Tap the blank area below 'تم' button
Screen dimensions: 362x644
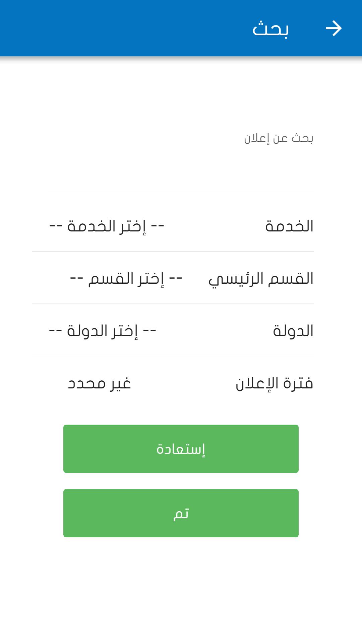pos(181,590)
